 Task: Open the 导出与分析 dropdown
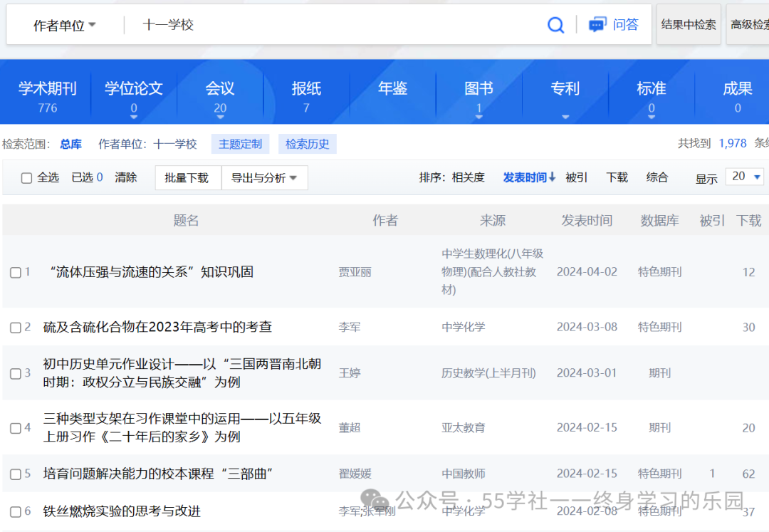click(265, 177)
